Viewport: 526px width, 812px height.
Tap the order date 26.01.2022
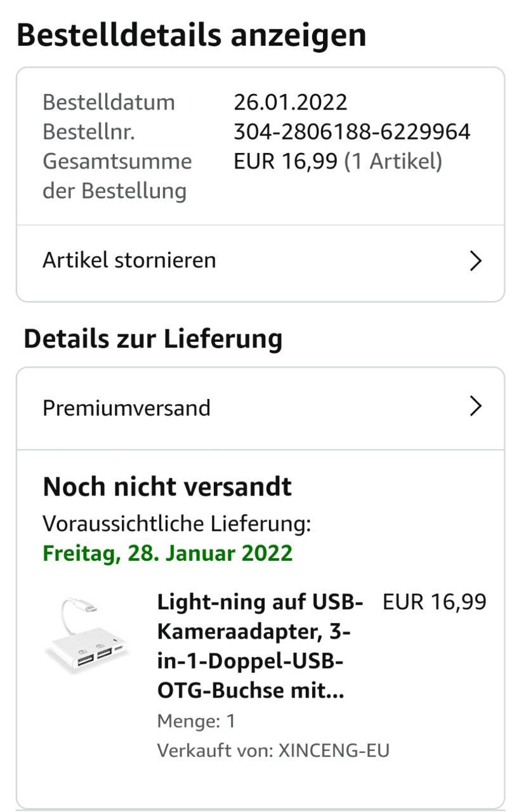(x=290, y=102)
